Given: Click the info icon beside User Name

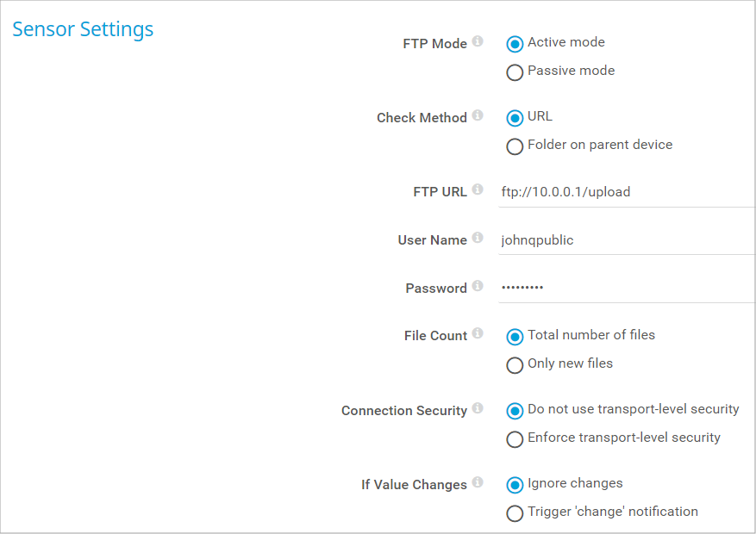Looking at the screenshot, I should [x=478, y=238].
